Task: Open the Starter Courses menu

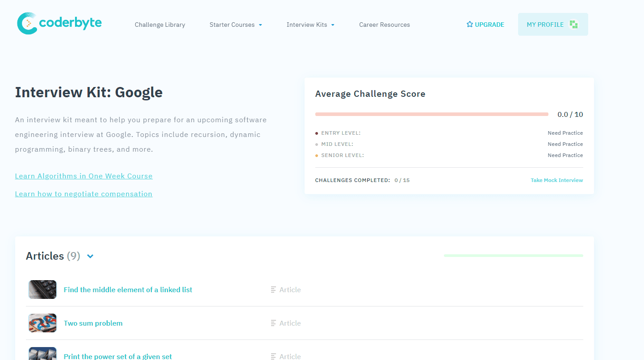Action: click(236, 25)
